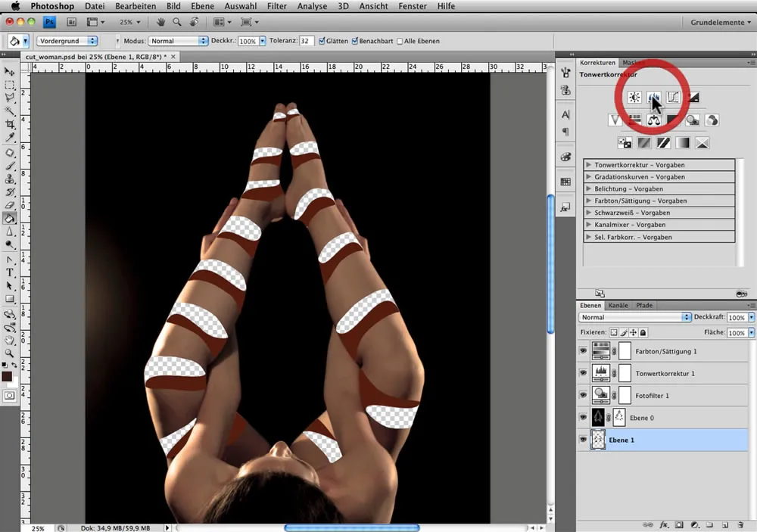Open the Vordergrund fill source dropdown

click(67, 41)
